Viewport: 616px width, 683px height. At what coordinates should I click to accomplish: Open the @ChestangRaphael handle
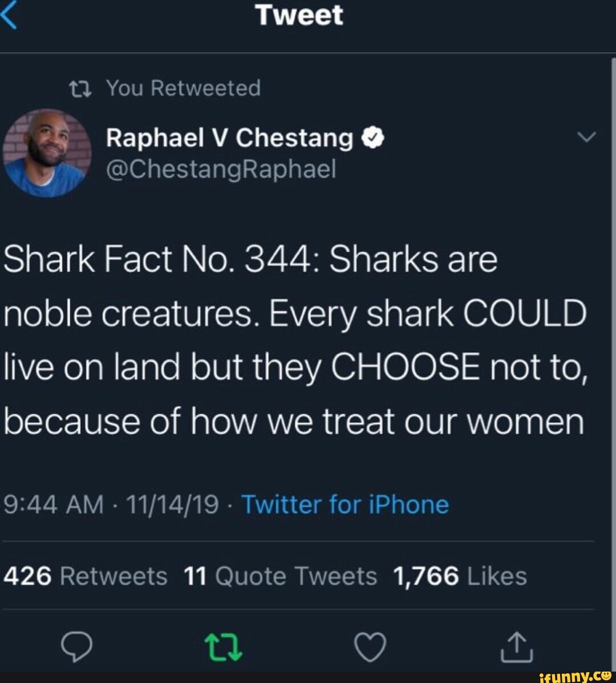click(221, 169)
